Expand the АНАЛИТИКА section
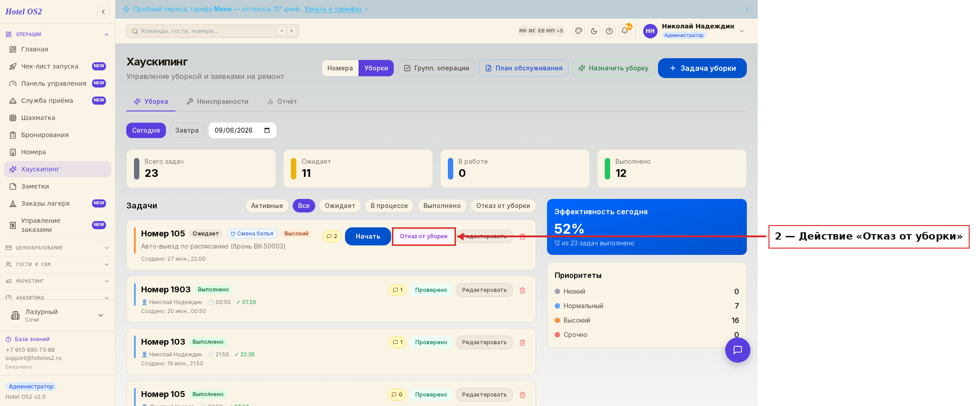 tap(57, 297)
